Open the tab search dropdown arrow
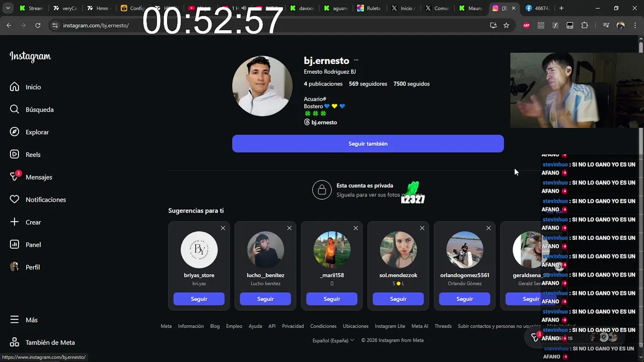 (x=8, y=8)
